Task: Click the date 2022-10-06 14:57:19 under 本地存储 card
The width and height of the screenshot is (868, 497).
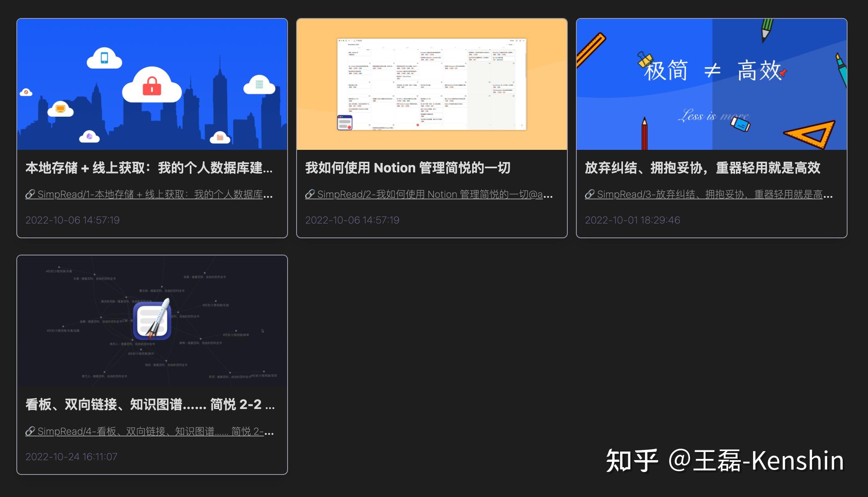Action: [72, 220]
